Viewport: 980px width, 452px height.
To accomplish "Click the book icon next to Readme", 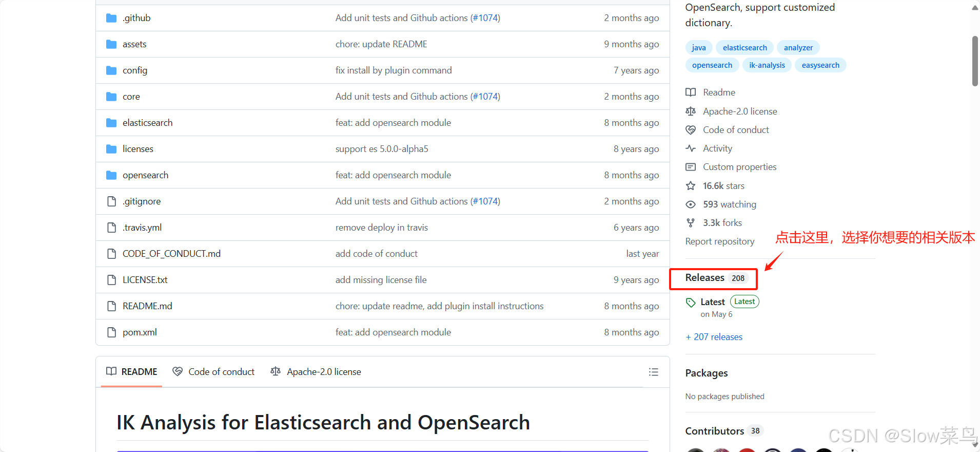I will click(691, 92).
